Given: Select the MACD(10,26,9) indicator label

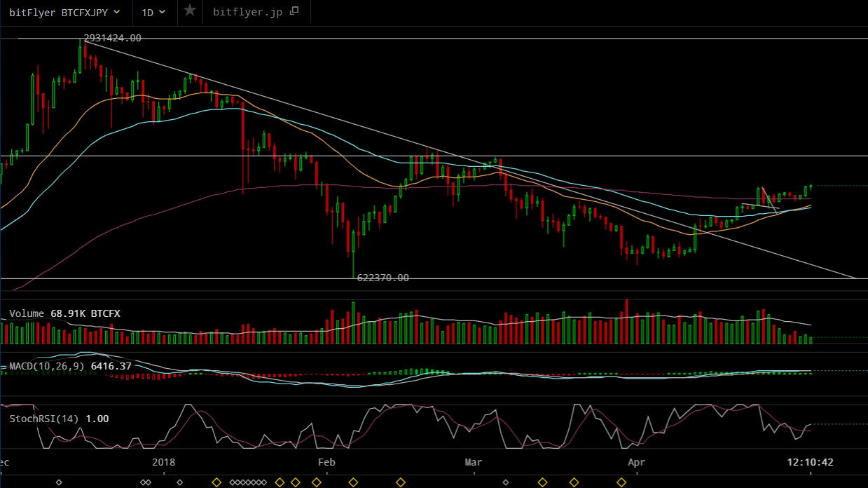Looking at the screenshot, I should point(47,366).
